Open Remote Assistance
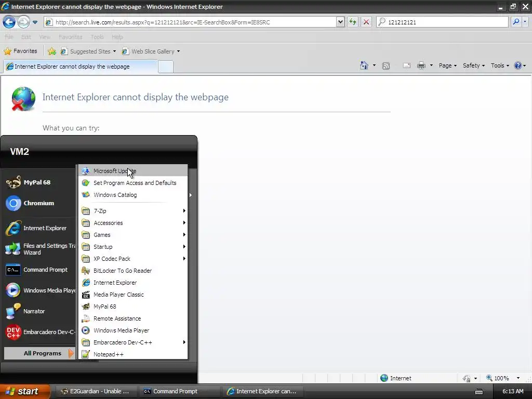This screenshot has height=399, width=532. click(133, 318)
